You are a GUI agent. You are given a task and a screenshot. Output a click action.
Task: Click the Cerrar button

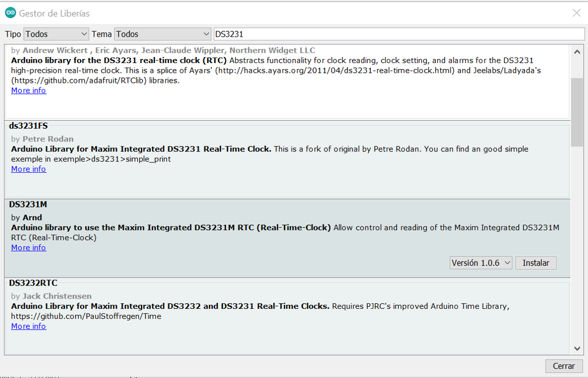(564, 366)
